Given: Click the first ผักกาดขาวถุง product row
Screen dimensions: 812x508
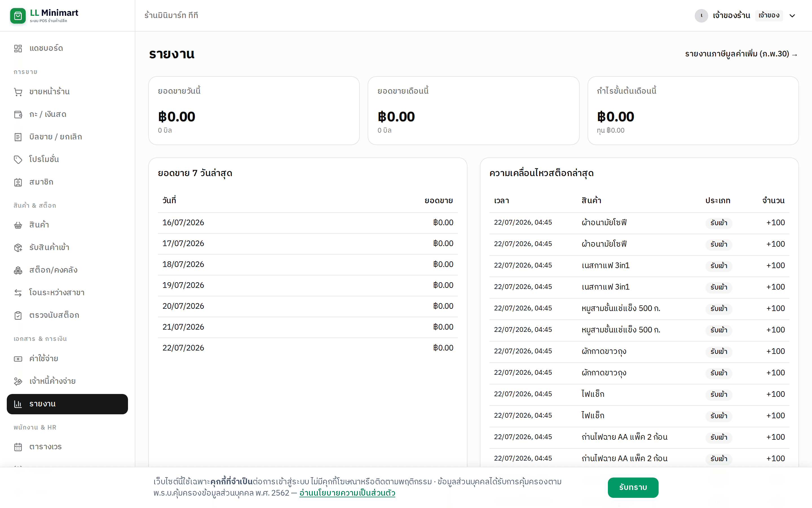Looking at the screenshot, I should point(639,351).
